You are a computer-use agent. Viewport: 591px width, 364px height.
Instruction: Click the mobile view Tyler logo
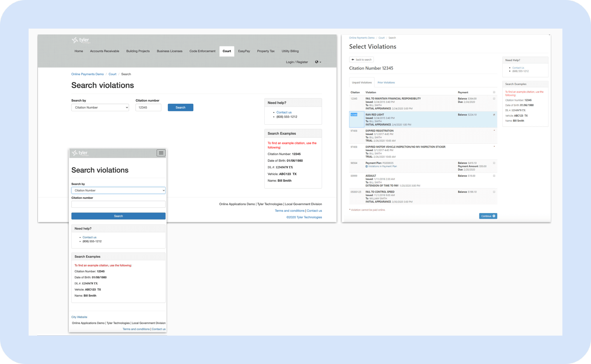point(80,153)
